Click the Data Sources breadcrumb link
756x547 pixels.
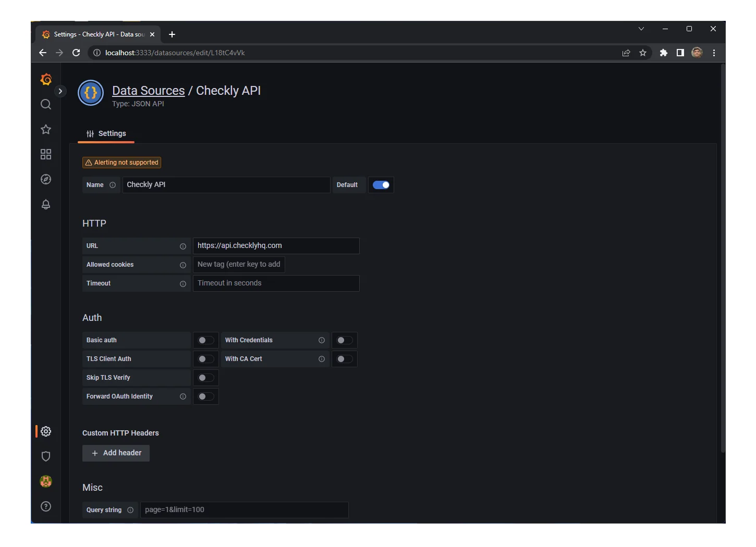pos(149,91)
